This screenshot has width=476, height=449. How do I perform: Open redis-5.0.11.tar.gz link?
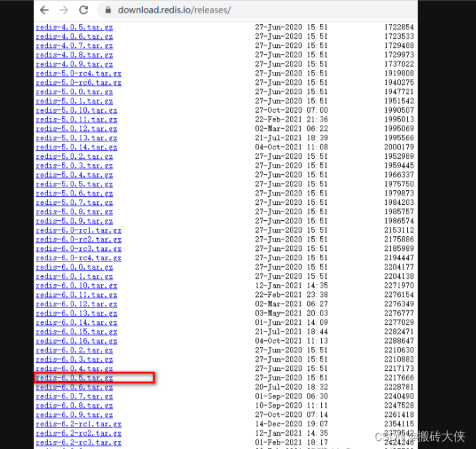[x=77, y=119]
